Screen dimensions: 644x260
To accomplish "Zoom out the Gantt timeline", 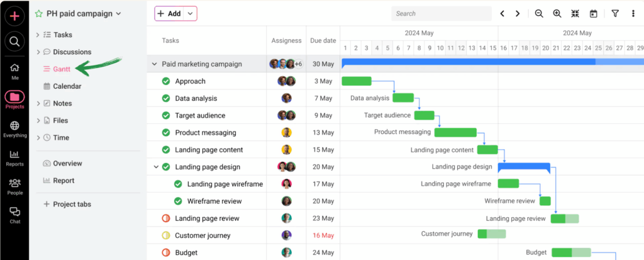I will click(x=539, y=14).
